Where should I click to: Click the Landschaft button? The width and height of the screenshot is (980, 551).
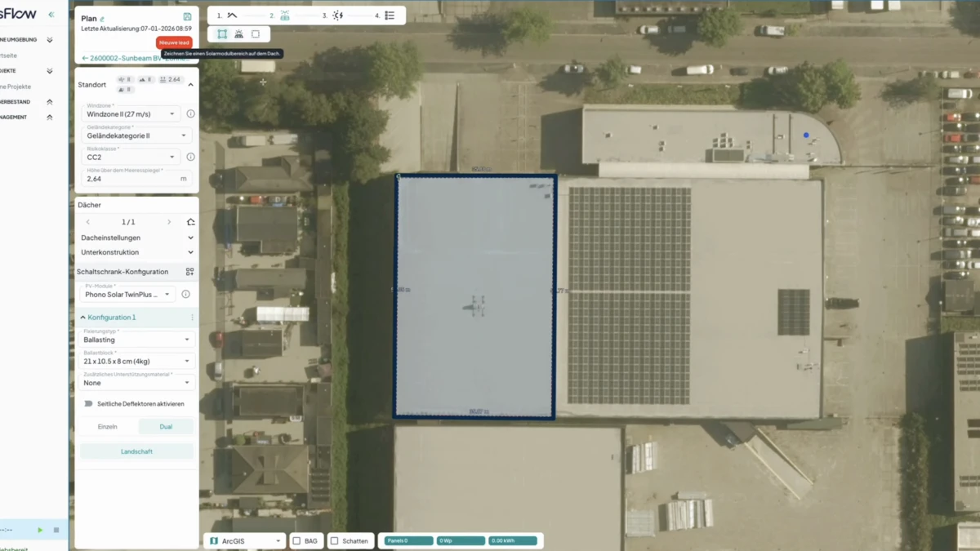(137, 451)
